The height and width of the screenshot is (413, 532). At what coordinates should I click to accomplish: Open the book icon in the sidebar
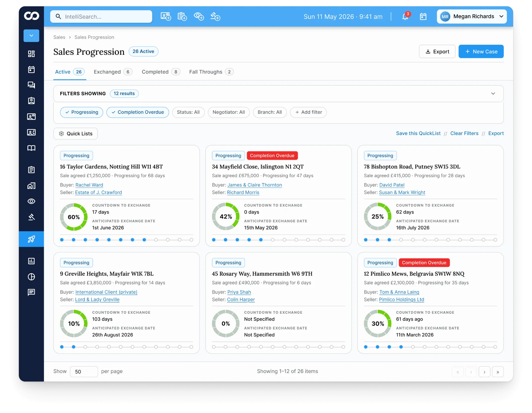point(31,148)
